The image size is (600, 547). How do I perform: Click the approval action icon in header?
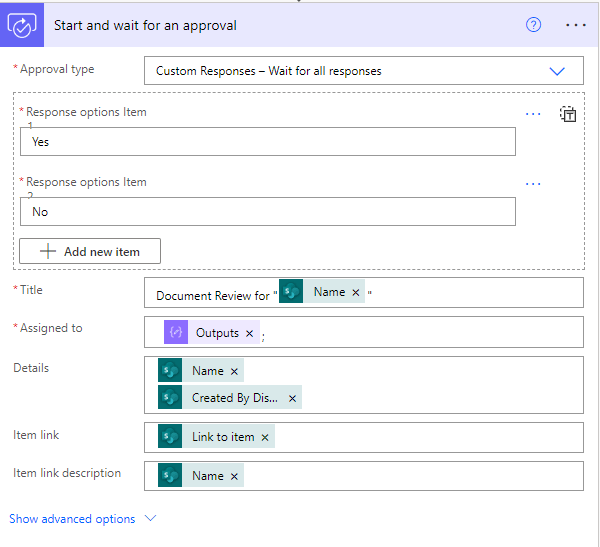22,25
